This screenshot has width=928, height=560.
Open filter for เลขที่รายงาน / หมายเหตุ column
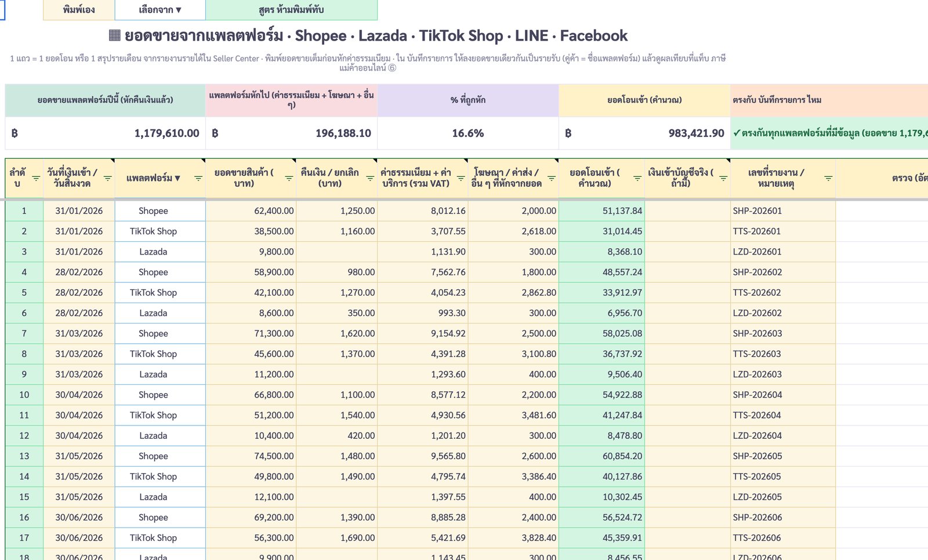coord(828,178)
